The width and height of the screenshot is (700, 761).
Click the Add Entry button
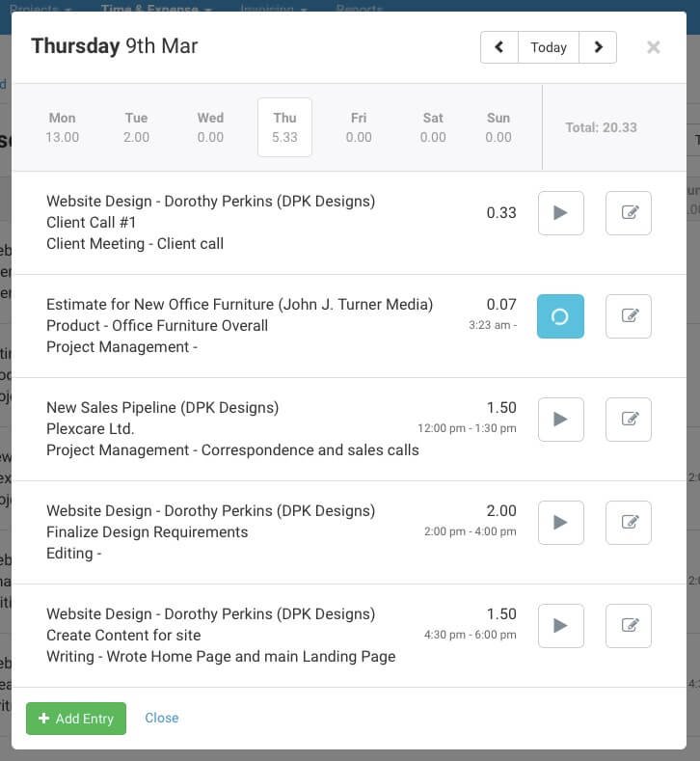[x=76, y=719]
